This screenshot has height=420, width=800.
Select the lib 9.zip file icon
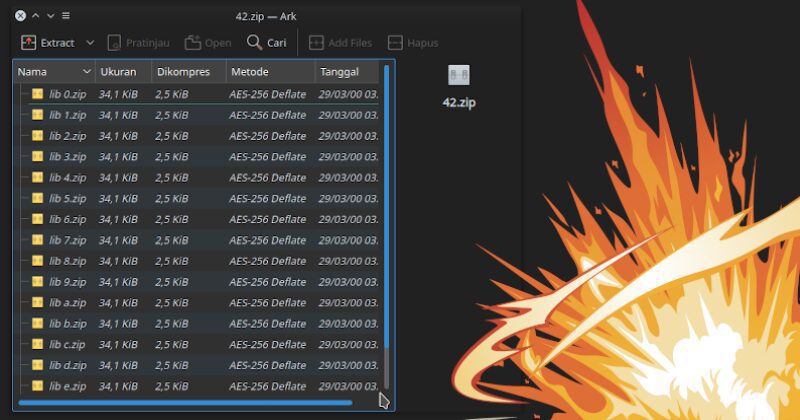click(x=37, y=282)
